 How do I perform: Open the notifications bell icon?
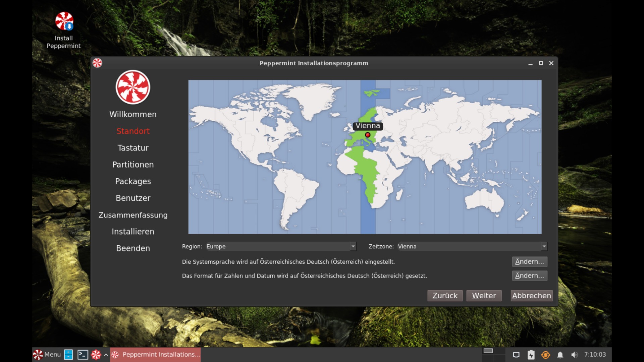[x=560, y=355]
